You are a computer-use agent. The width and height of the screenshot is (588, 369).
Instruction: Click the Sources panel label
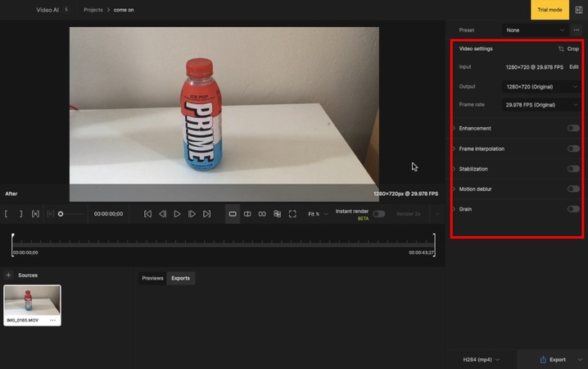click(x=28, y=276)
